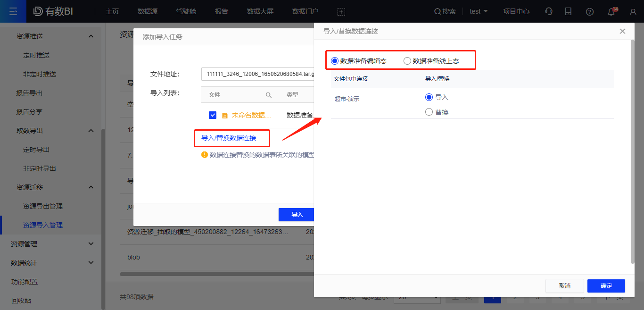
Task: Click the customer service headset icon
Action: [x=548, y=11]
